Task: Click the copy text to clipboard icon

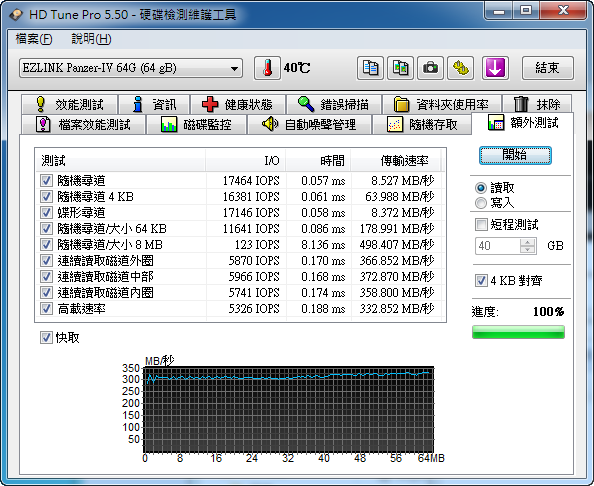Action: [x=370, y=68]
